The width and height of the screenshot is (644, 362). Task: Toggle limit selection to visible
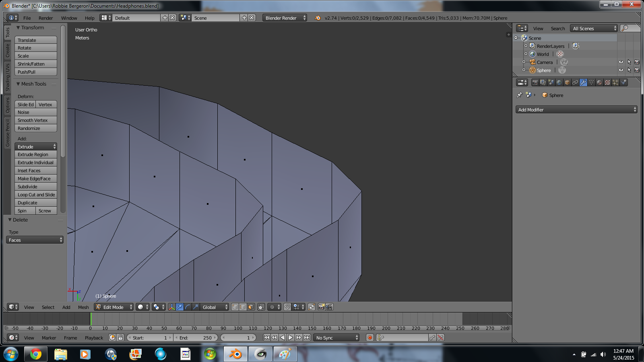click(x=261, y=307)
